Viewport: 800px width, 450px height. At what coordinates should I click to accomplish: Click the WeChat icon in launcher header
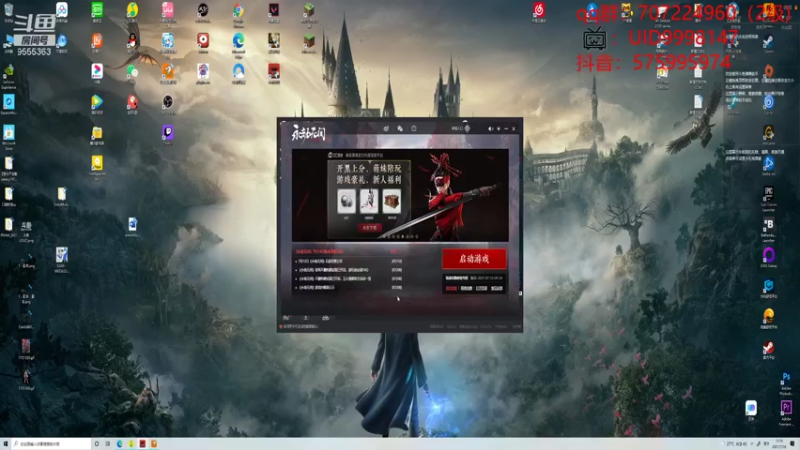[400, 129]
